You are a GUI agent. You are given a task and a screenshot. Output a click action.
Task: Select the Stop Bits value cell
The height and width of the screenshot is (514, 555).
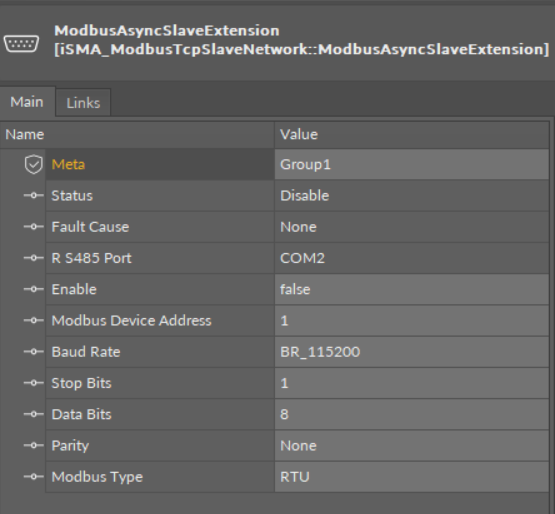pos(412,383)
